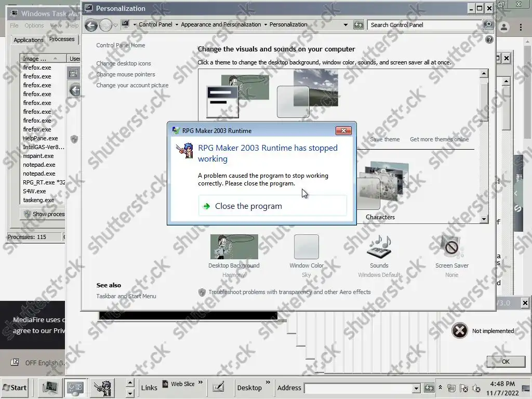Click Show processes from all users button
The height and width of the screenshot is (399, 532).
click(44, 214)
